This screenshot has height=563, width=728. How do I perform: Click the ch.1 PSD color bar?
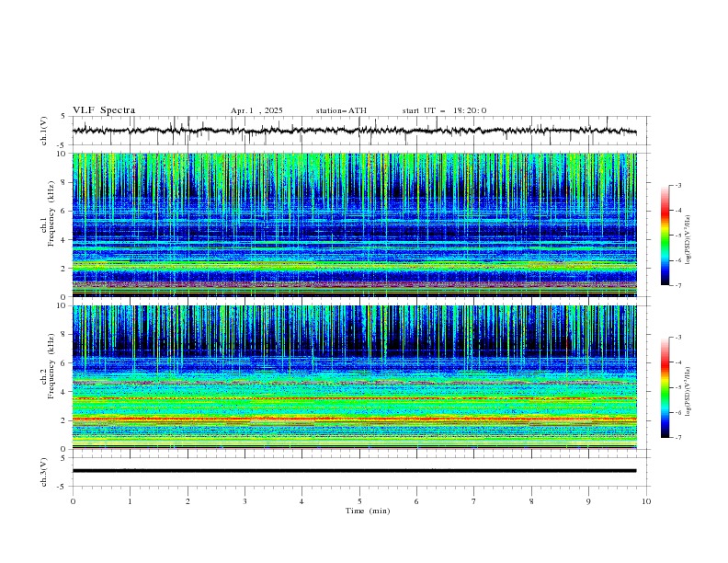coord(665,236)
